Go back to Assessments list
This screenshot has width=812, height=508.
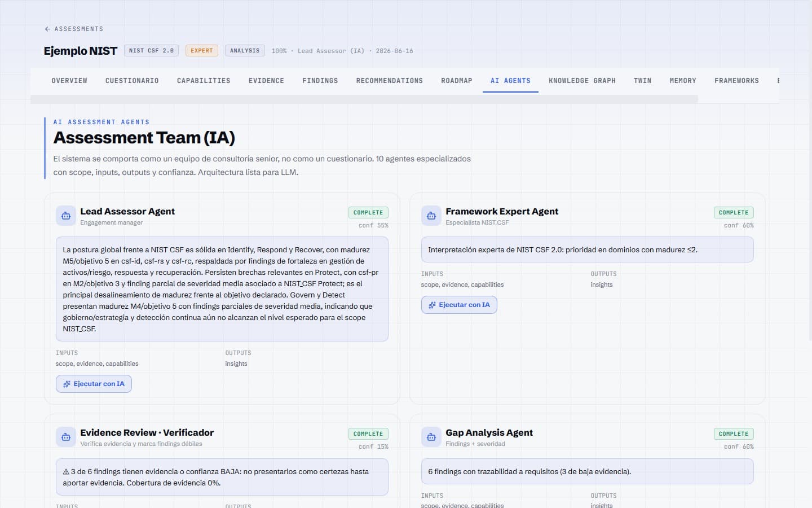[74, 29]
